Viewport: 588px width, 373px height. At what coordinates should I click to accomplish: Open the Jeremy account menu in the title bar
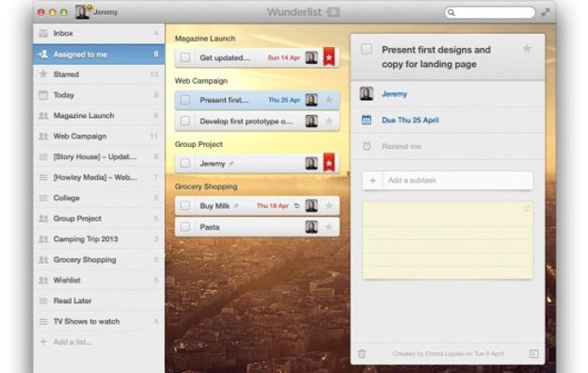coord(97,12)
